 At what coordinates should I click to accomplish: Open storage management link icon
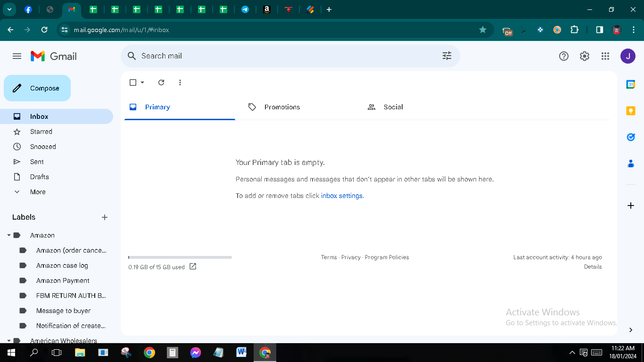pos(193,266)
